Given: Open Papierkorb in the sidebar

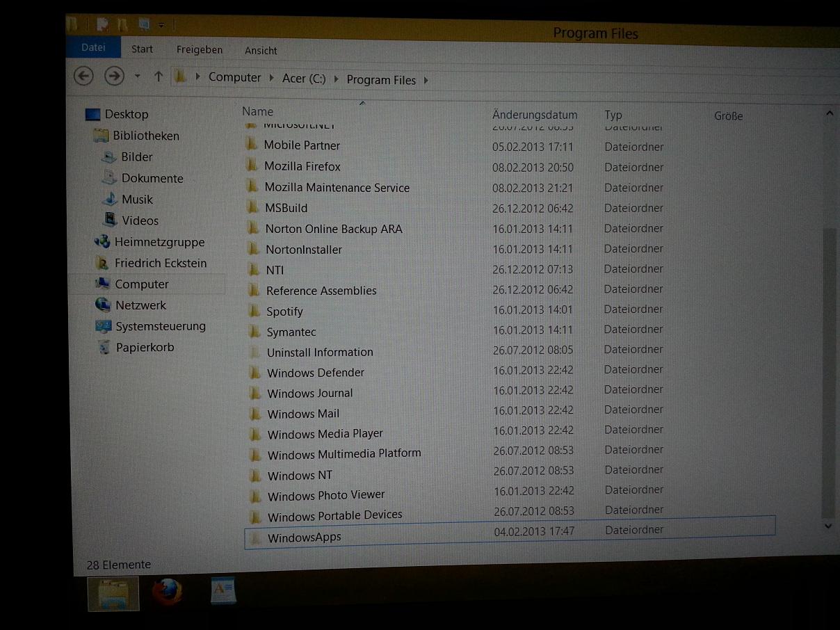Looking at the screenshot, I should pos(145,347).
